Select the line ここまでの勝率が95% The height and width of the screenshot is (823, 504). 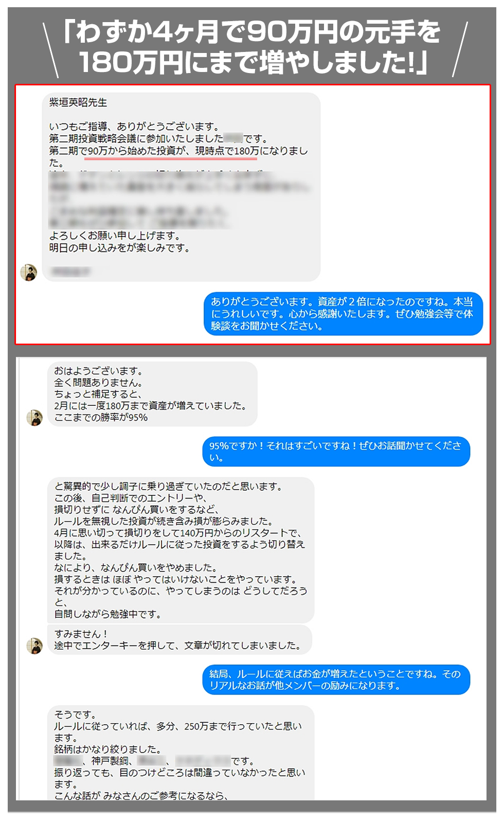pos(101,417)
